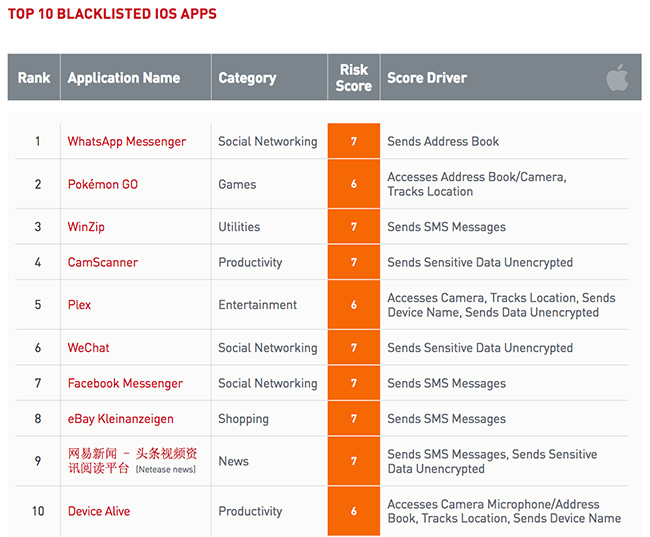The height and width of the screenshot is (537, 650).
Task: Open Facebook Messenger app link
Action: [125, 383]
